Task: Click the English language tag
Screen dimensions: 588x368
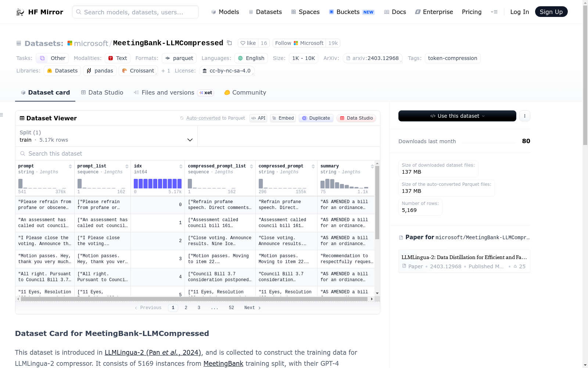Action: pyautogui.click(x=251, y=58)
